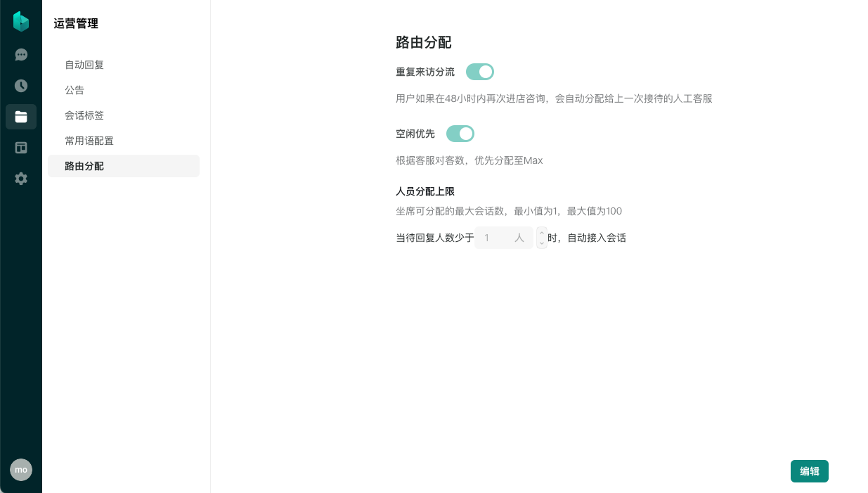Open the chat bubble conversations icon
The width and height of the screenshot is (868, 493).
click(x=21, y=55)
